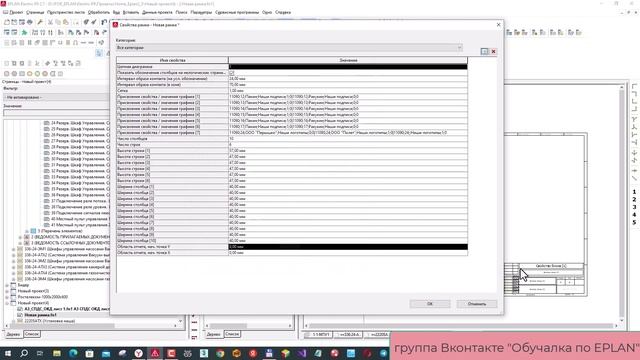
Task: Select the Число строк property row
Action: click(x=292, y=145)
